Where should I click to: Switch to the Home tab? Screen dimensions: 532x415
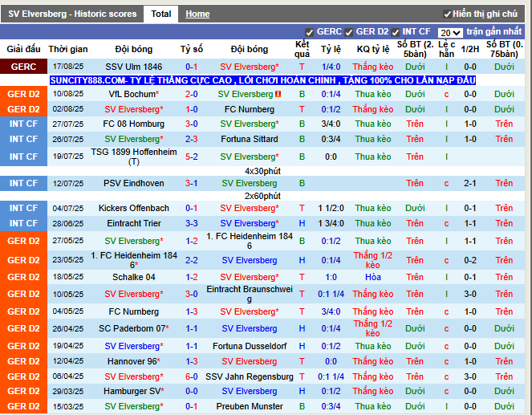197,14
